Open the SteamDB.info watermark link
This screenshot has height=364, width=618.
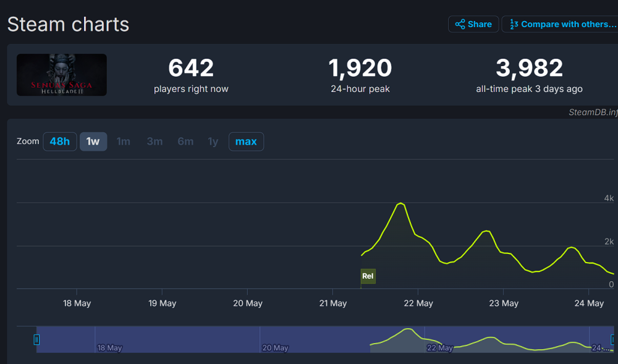[x=592, y=112]
